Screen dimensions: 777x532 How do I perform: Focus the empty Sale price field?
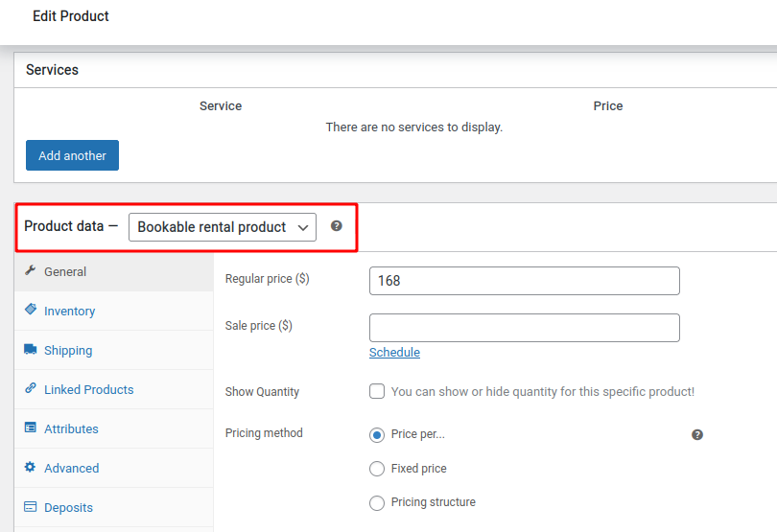525,328
